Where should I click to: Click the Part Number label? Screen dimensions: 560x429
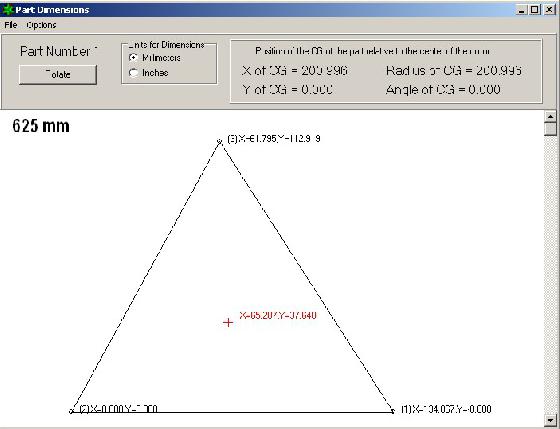coord(59,51)
